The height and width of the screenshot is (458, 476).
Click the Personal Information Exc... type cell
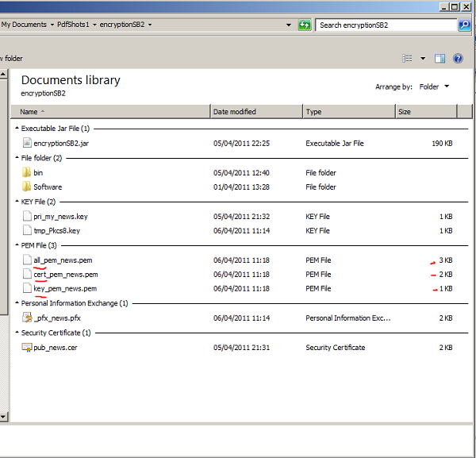(348, 318)
